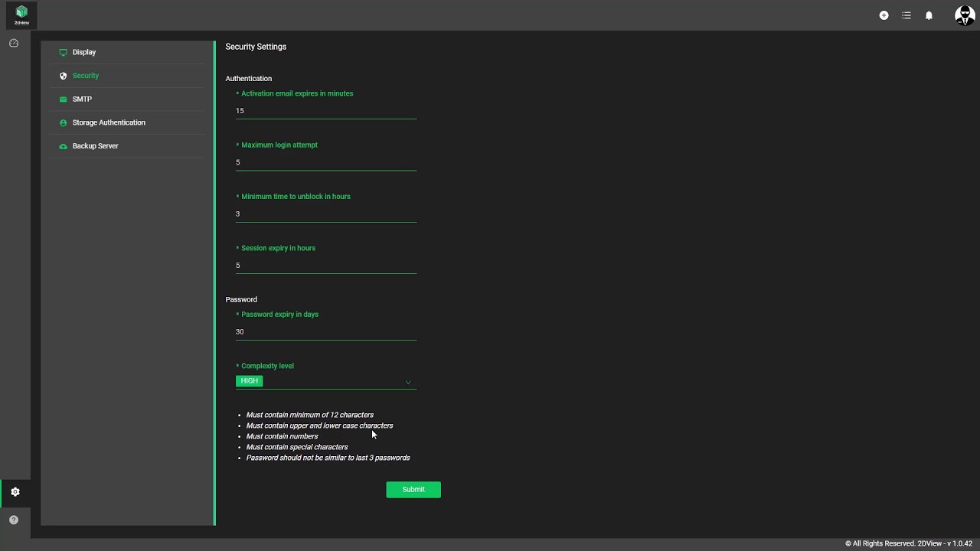Click 'Password should not be similar' rule text
Image resolution: width=980 pixels, height=551 pixels.
(x=328, y=458)
